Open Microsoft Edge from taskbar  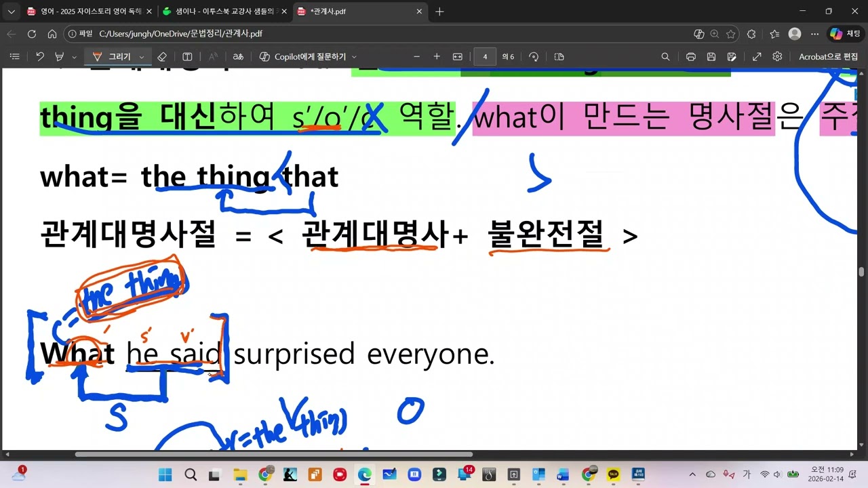click(x=364, y=475)
